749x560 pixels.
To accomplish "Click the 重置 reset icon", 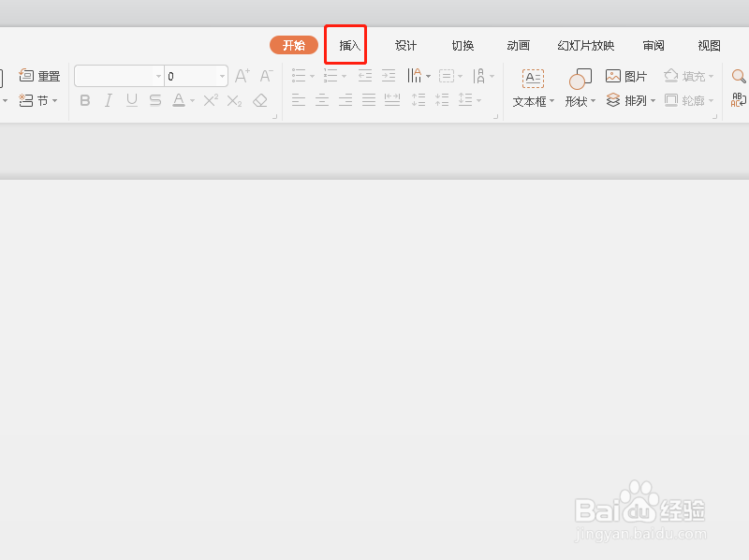I will click(40, 76).
